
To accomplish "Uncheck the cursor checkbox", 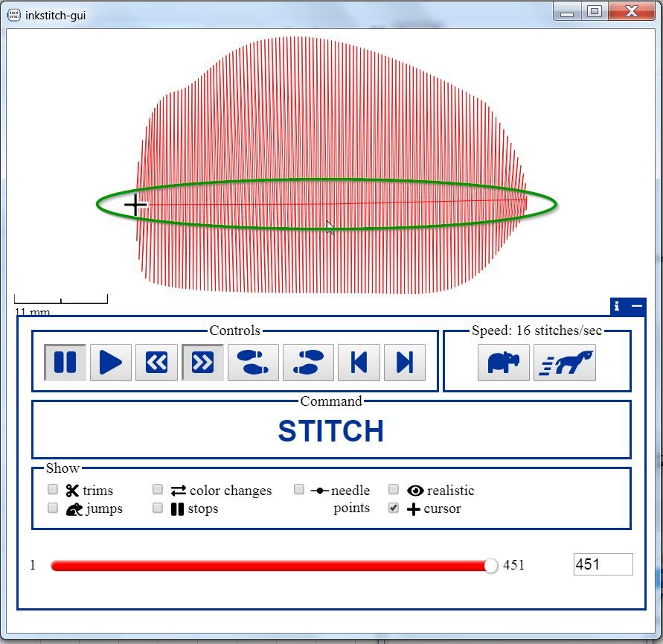I will pos(394,508).
